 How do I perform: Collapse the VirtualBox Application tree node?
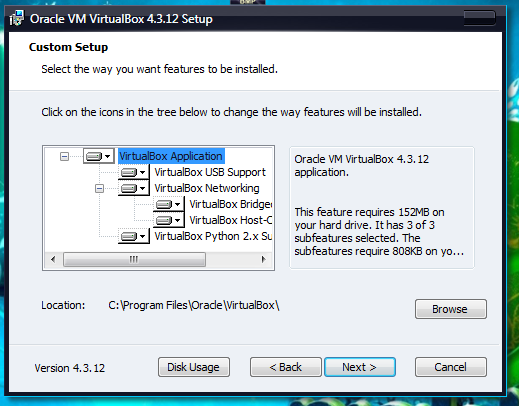click(64, 156)
